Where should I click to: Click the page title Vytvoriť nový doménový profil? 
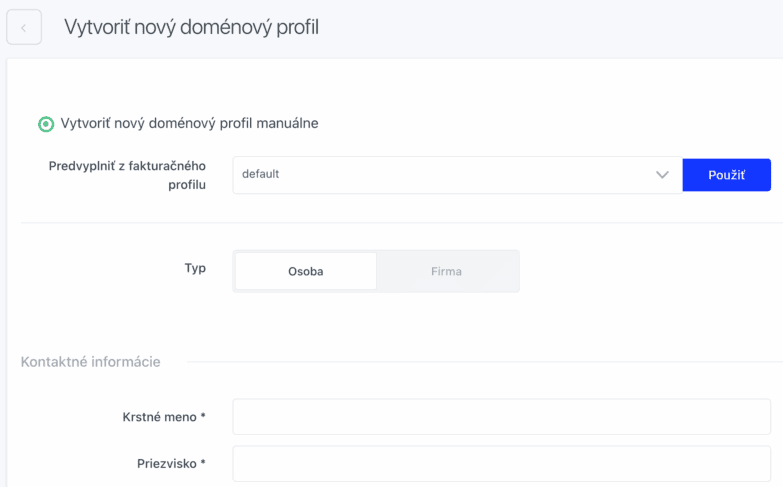(191, 27)
